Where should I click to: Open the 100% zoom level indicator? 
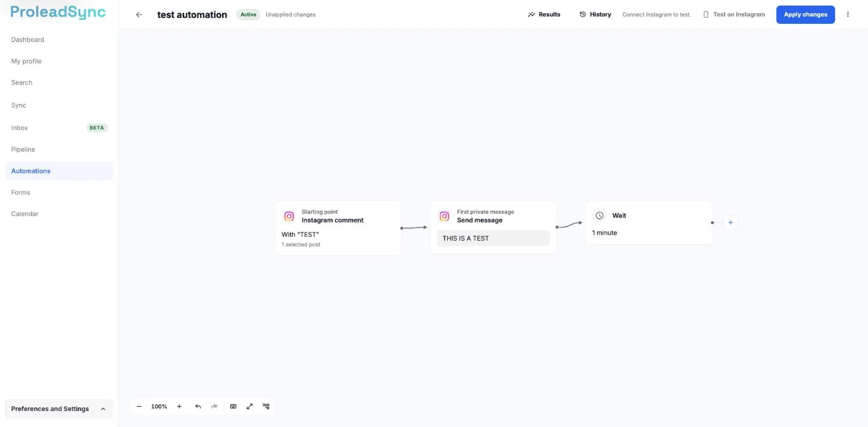tap(159, 407)
